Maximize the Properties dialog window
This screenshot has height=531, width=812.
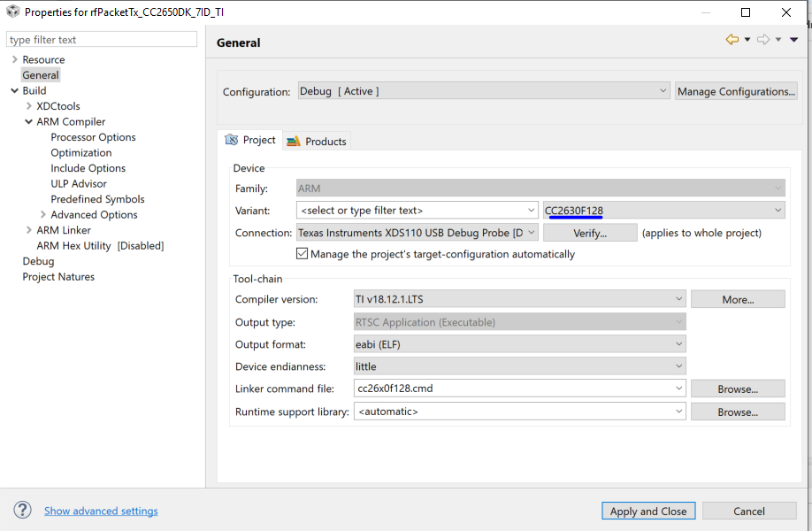[x=746, y=12]
